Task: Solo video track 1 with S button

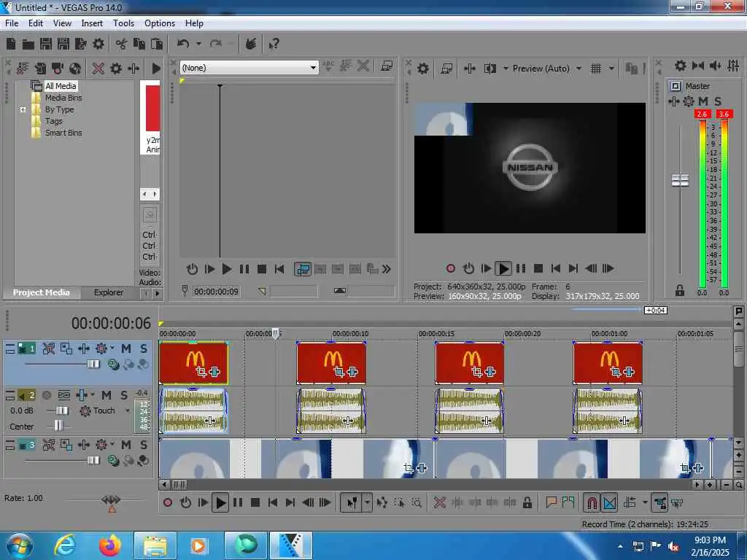Action: 144,349
